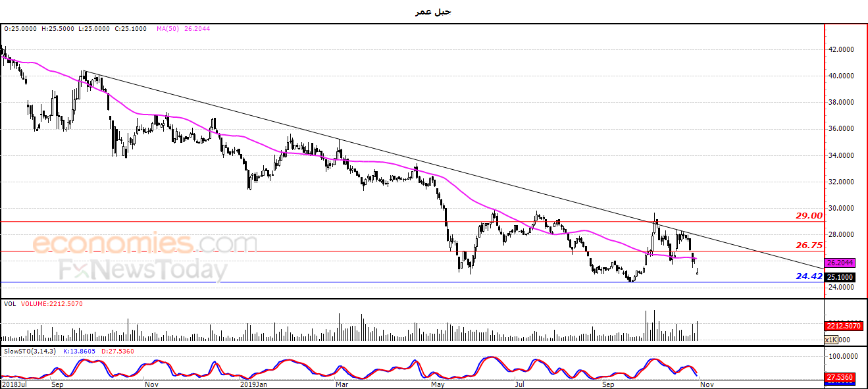Viewport: 868px width, 389px height.
Task: Click the red 26.75 level label
Action: [809, 245]
